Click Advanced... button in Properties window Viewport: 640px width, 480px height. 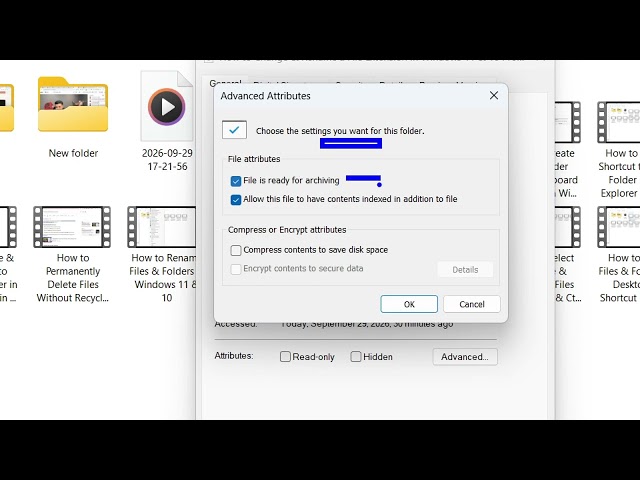click(465, 357)
